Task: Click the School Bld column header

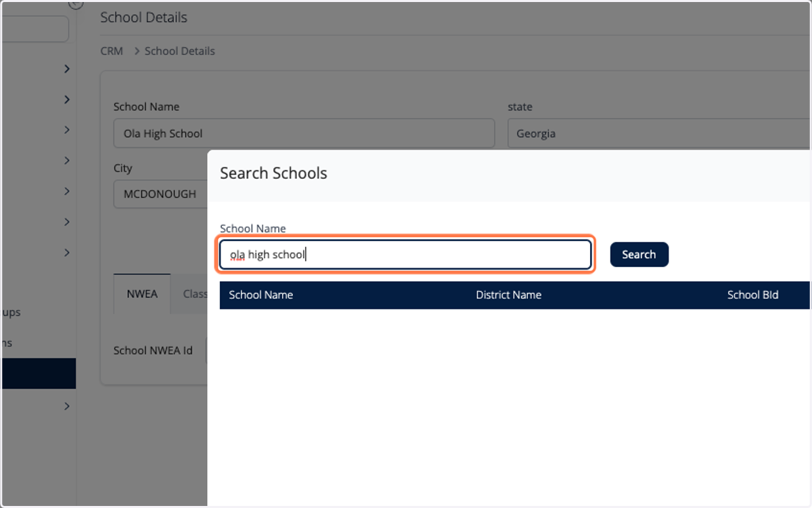Action: (752, 295)
